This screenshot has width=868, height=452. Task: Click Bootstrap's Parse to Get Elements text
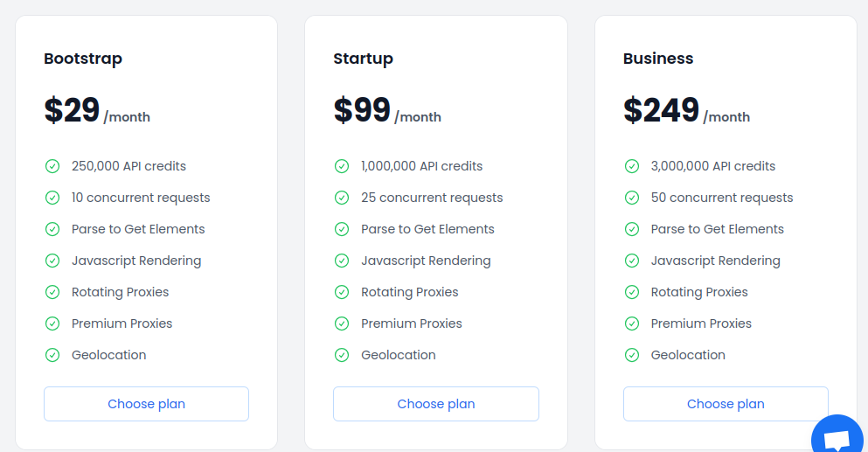click(x=138, y=229)
